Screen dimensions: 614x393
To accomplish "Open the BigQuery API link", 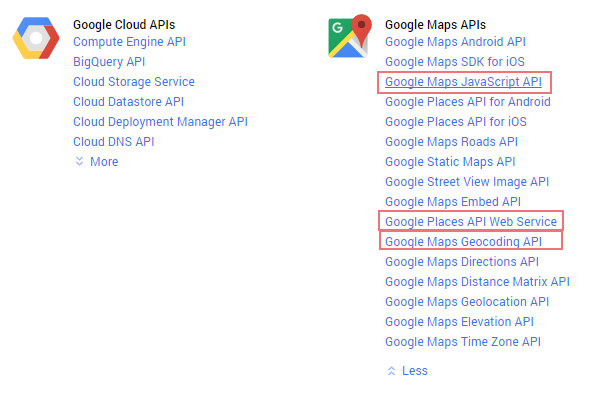I will pyautogui.click(x=109, y=62).
